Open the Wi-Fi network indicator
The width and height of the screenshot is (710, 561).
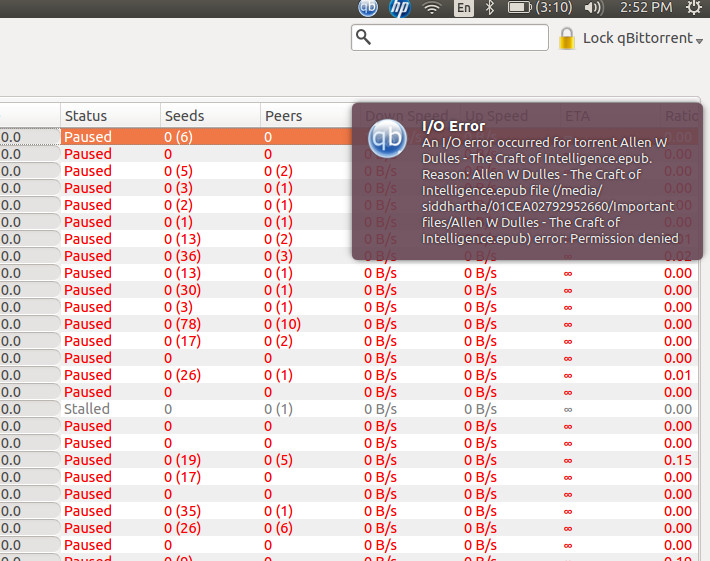coord(432,8)
